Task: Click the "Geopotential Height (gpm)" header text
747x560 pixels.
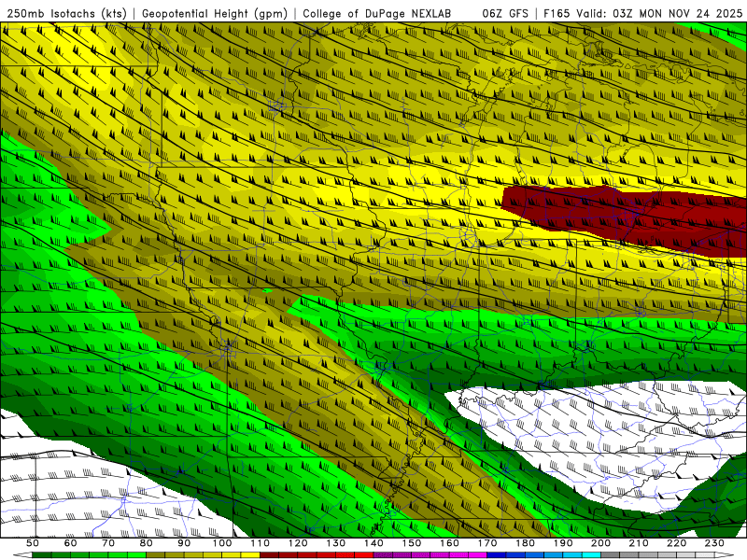Action: coord(215,13)
